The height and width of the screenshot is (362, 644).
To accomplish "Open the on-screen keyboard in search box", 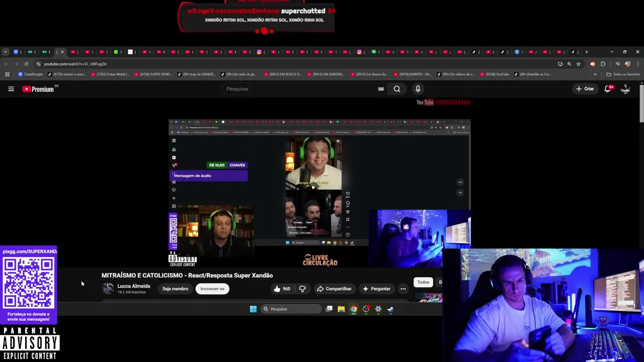I will pos(381,89).
